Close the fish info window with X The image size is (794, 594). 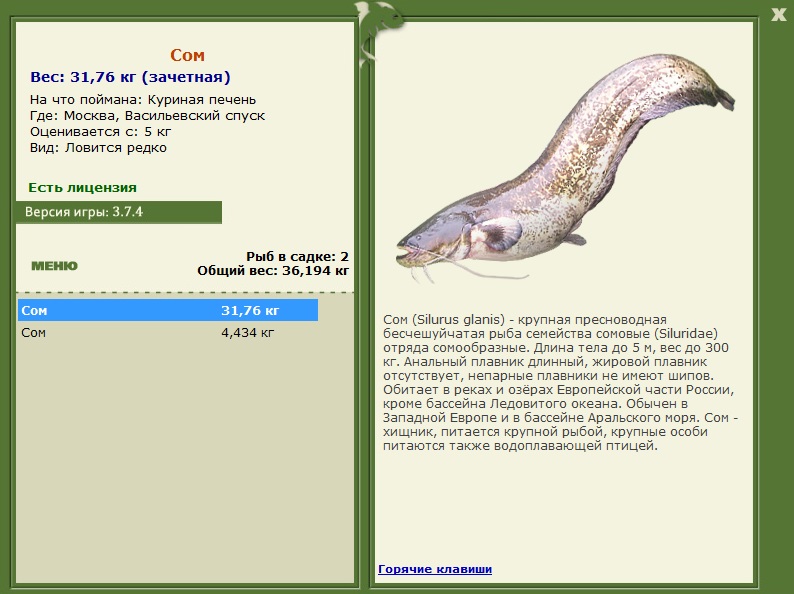(x=778, y=13)
